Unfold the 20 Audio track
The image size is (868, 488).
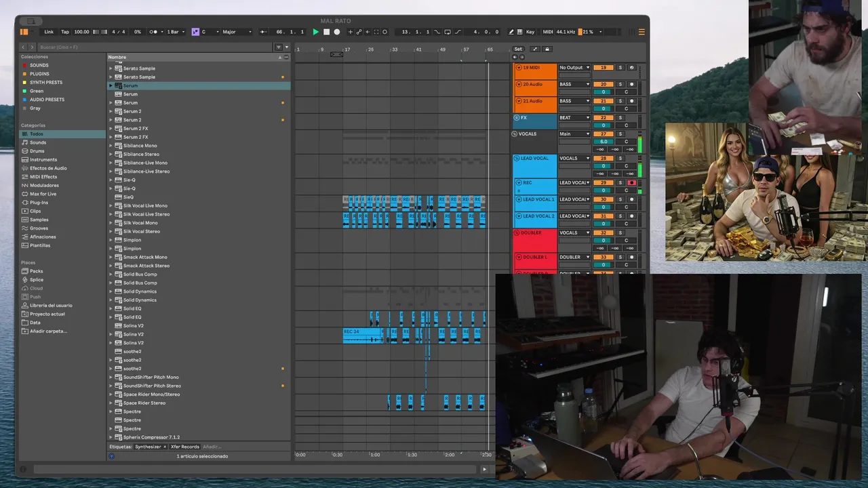[519, 85]
